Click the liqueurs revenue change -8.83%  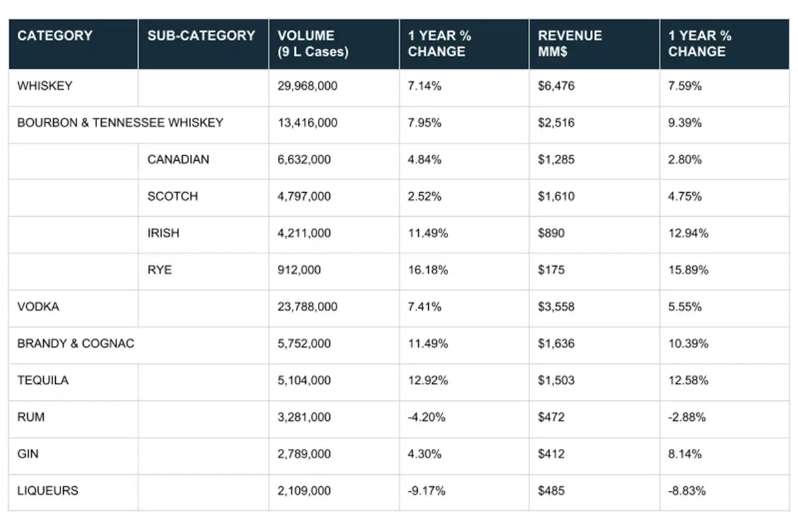click(x=687, y=491)
